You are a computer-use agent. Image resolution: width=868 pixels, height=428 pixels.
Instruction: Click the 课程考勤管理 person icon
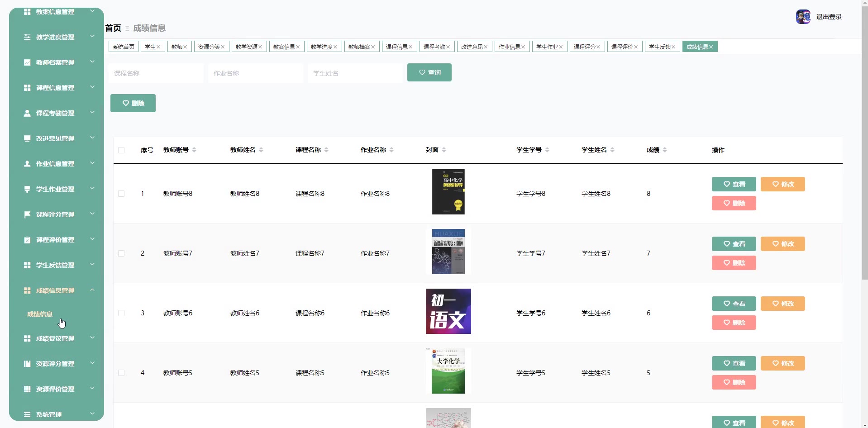click(x=27, y=113)
